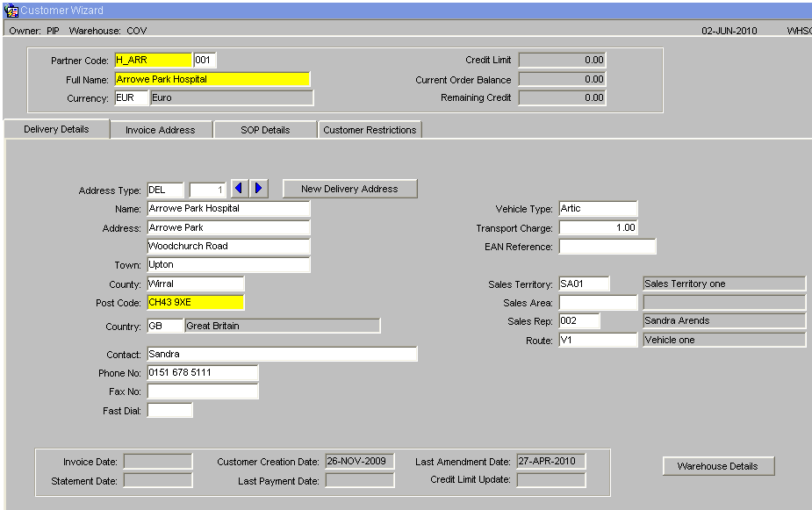Click the Post Code field CH43 9XE
The width and height of the screenshot is (812, 510).
coord(196,302)
